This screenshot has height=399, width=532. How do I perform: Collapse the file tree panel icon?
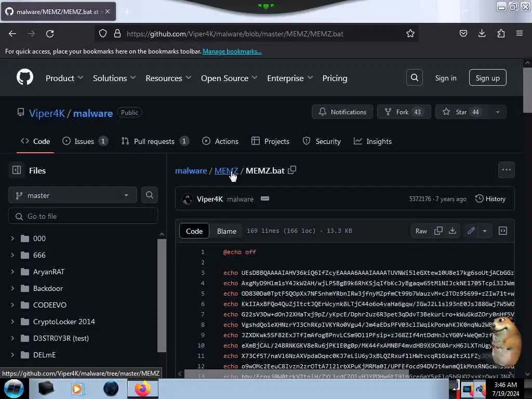tap(17, 170)
